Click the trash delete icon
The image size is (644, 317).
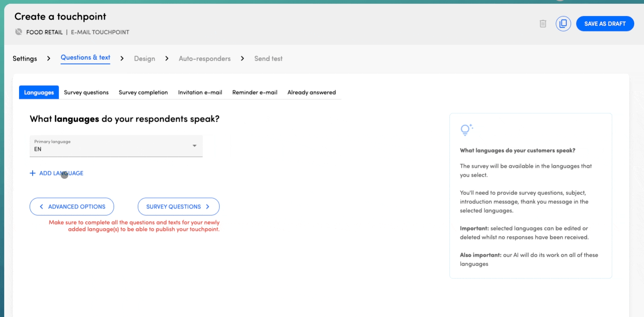click(543, 24)
